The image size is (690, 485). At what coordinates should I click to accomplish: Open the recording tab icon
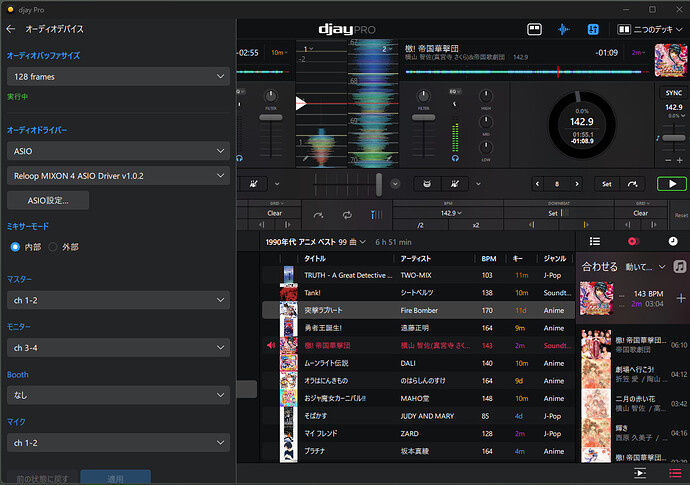633,241
